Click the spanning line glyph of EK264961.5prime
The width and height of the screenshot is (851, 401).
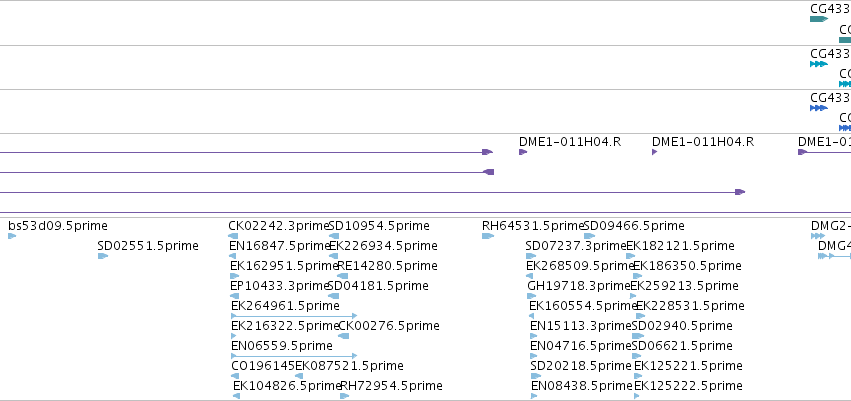(294, 316)
